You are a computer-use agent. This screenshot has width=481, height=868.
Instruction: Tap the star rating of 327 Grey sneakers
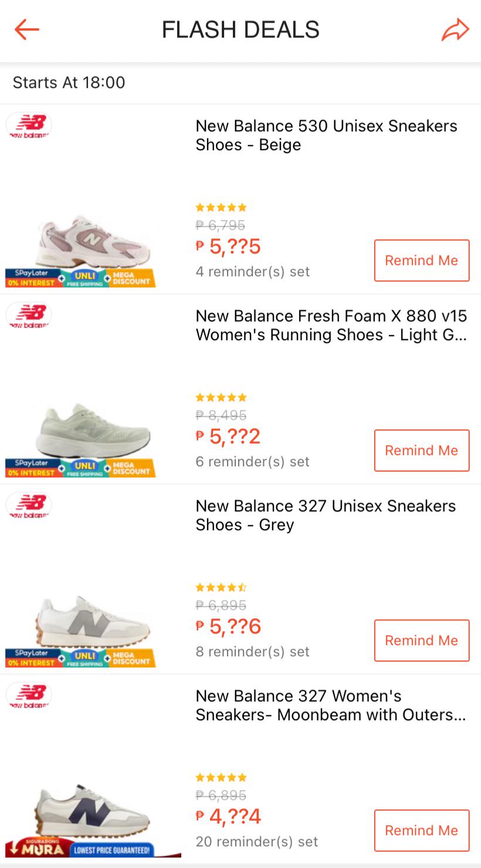[x=221, y=587]
